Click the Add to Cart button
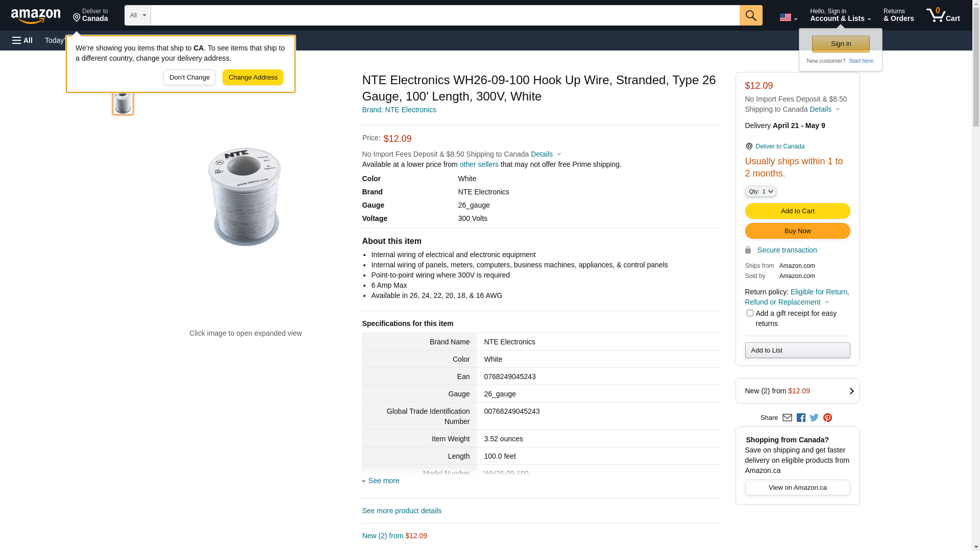Viewport: 980px width, 551px height. tap(797, 211)
